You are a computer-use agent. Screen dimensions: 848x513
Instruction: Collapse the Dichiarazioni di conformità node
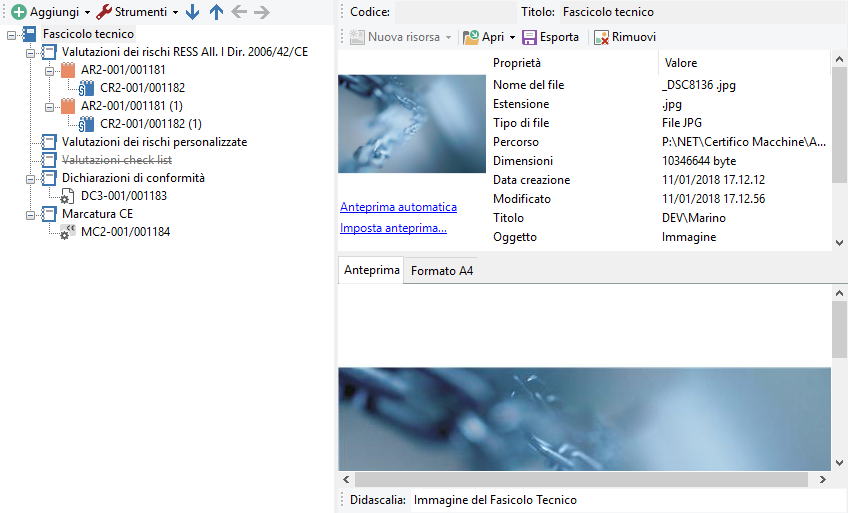[31, 178]
